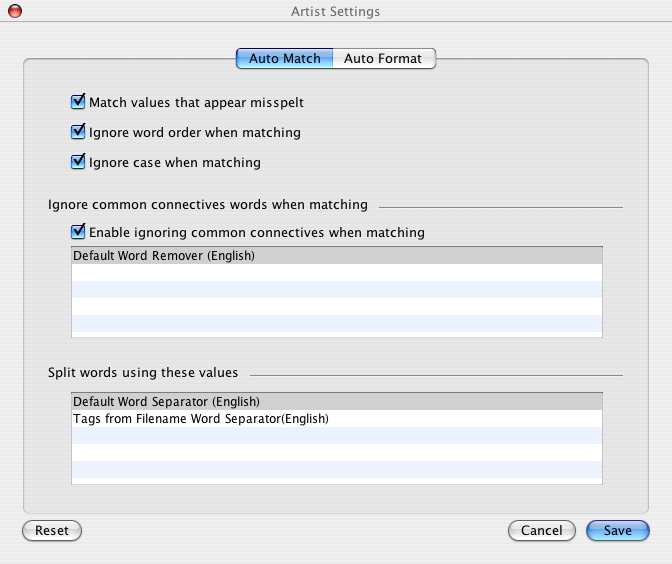Close the Artist Settings window

click(15, 11)
